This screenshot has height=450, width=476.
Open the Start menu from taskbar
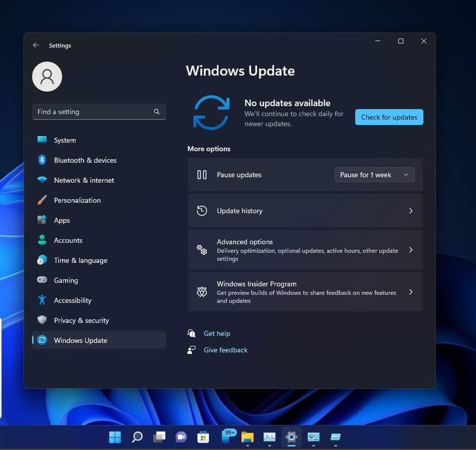click(x=115, y=437)
